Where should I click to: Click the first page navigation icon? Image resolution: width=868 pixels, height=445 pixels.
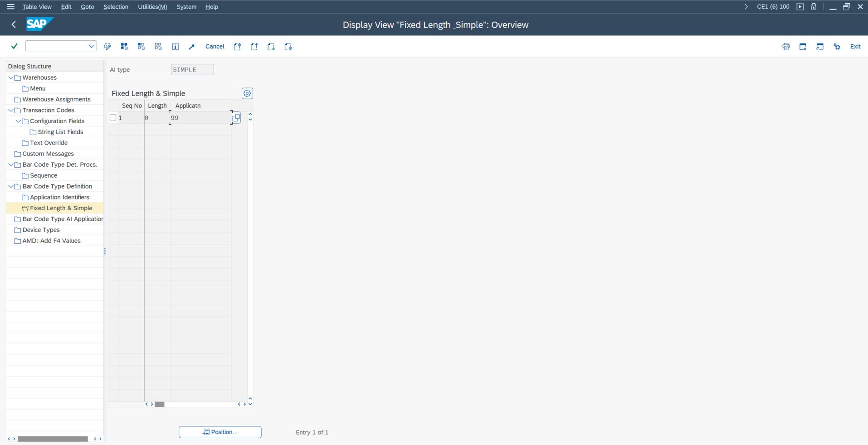click(237, 47)
